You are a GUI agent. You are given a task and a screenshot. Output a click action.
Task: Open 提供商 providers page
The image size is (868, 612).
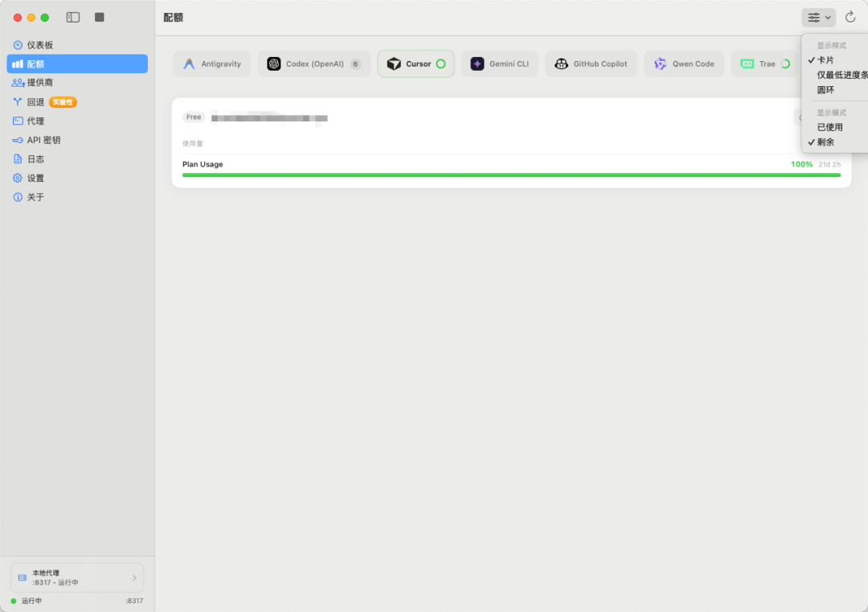pos(40,83)
